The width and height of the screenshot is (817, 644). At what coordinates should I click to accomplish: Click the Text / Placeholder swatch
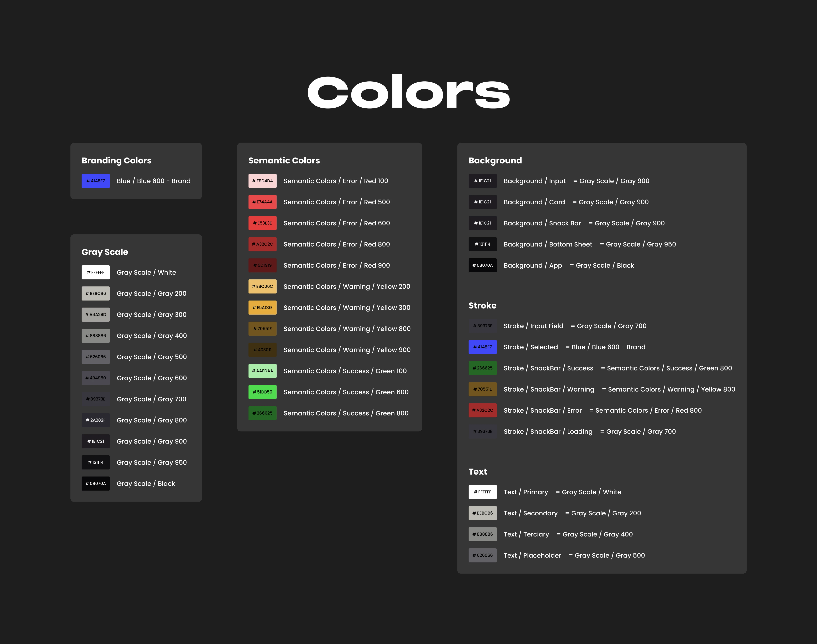pyautogui.click(x=483, y=555)
